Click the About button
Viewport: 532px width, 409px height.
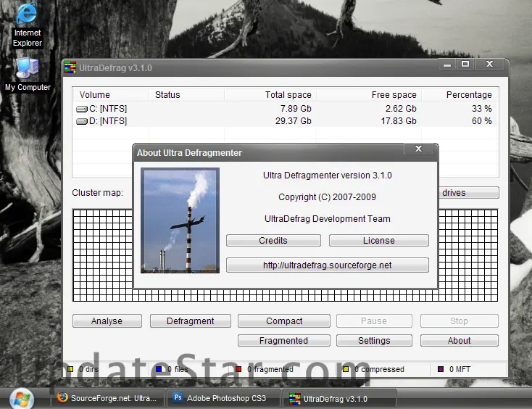point(460,340)
